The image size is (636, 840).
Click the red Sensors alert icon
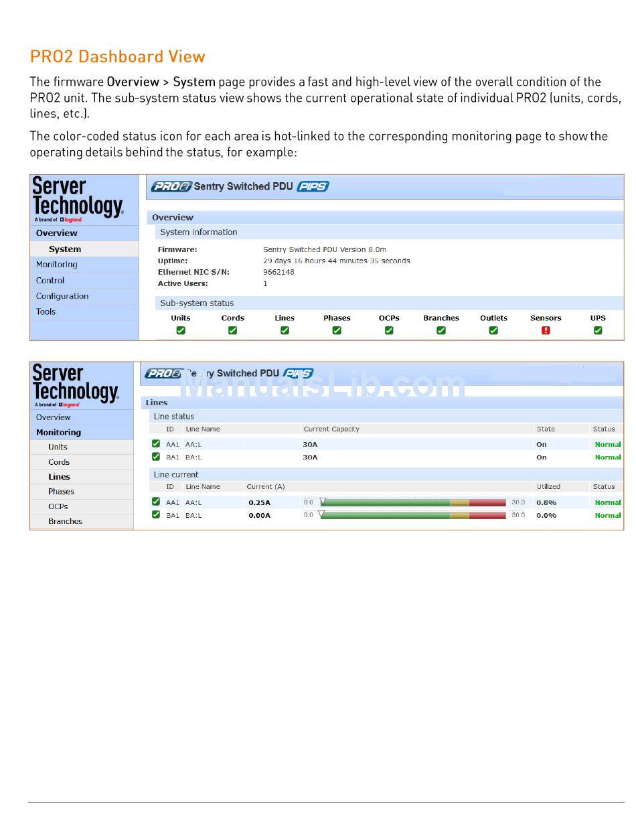546,330
